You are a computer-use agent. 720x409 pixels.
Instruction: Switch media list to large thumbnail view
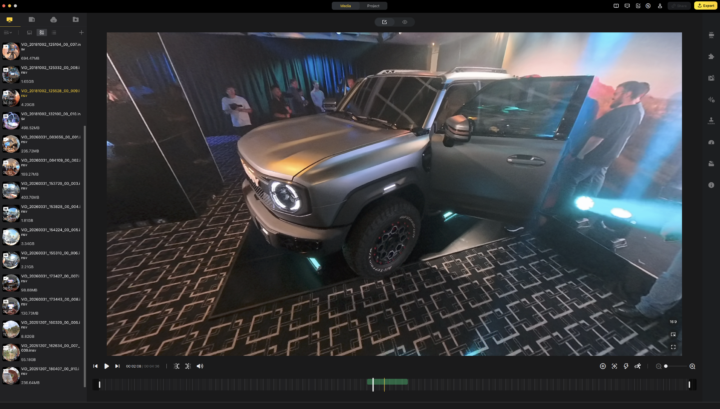(x=29, y=33)
